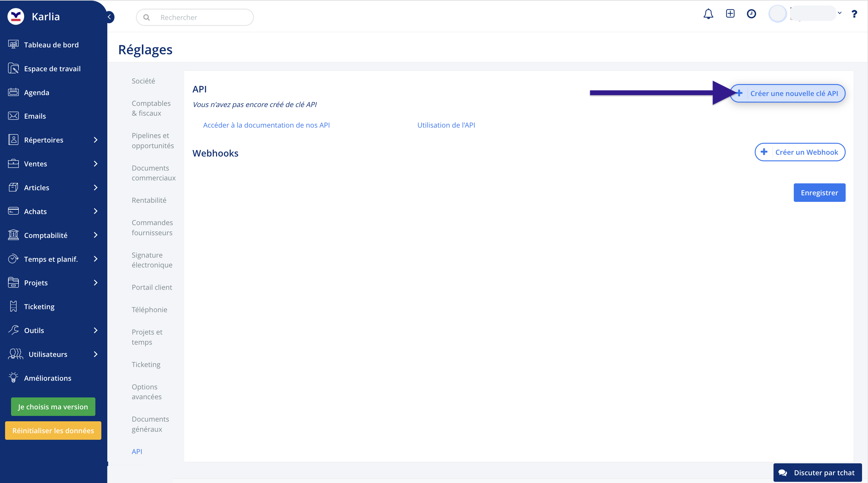
Task: Expand the Ventes submenu chevron
Action: point(96,164)
